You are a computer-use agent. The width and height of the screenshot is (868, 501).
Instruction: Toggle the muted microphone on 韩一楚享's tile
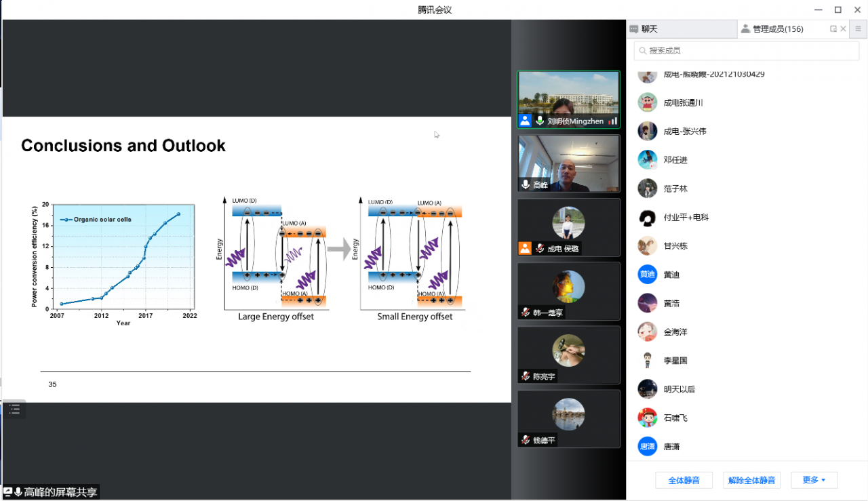click(x=526, y=313)
